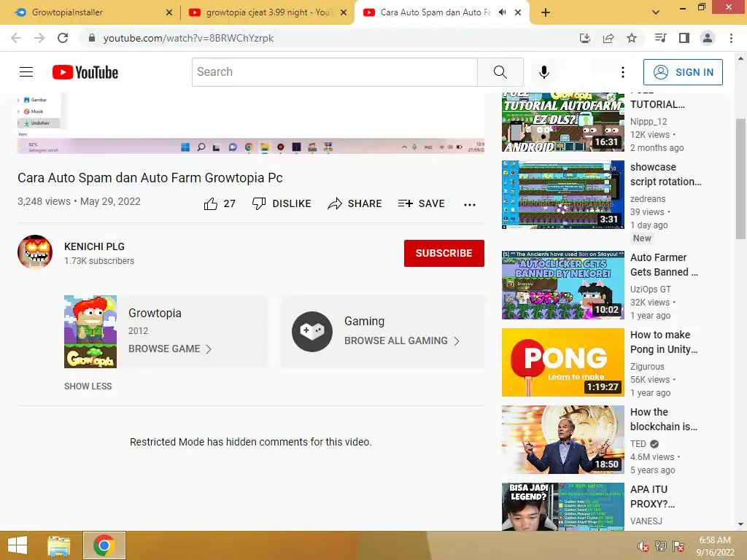Open the Growtopia game cover image

90,332
